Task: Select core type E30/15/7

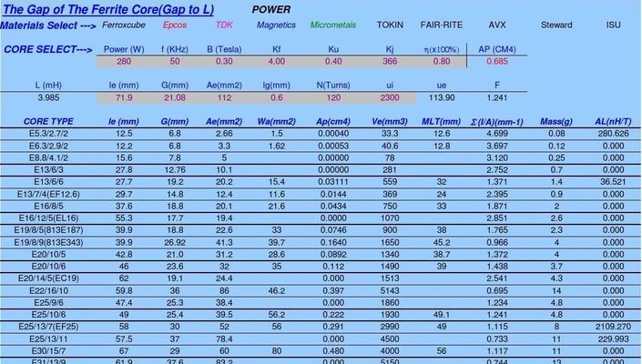Action: pos(48,351)
